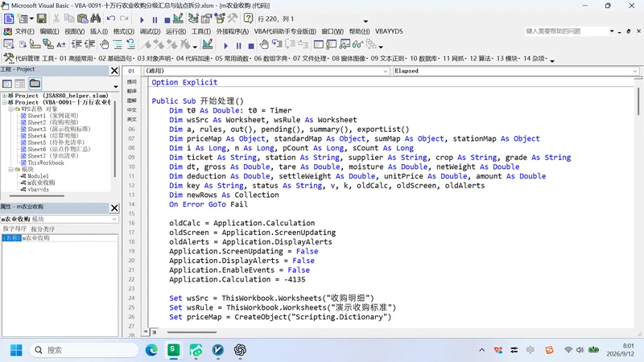Click the Outdent icon in edit toolbar
The image size is (644, 362).
pyautogui.click(x=89, y=44)
